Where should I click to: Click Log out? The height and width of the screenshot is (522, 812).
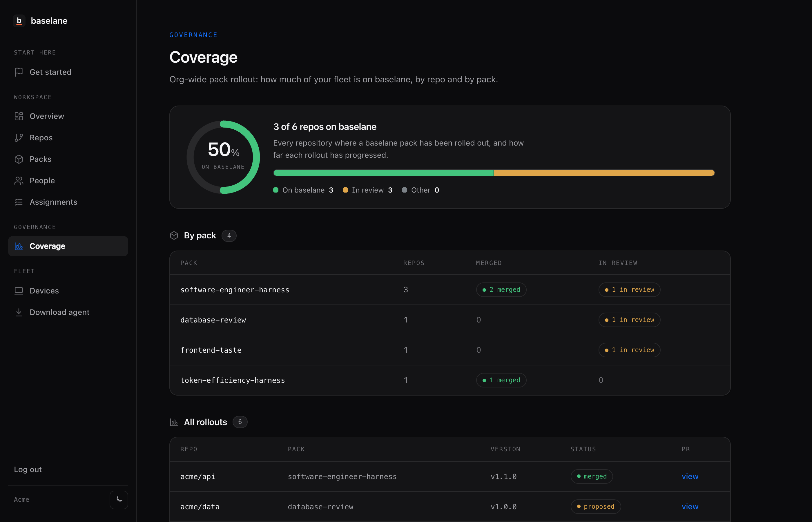[28, 470]
